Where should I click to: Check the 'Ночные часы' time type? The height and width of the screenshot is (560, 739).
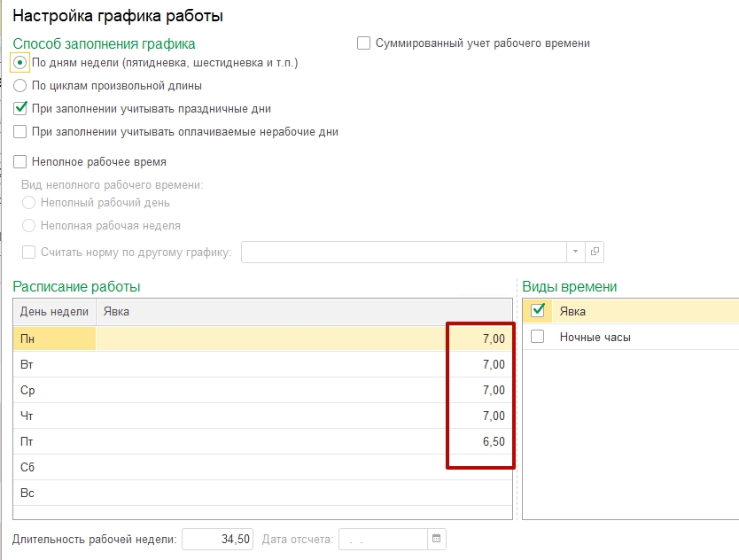[537, 337]
